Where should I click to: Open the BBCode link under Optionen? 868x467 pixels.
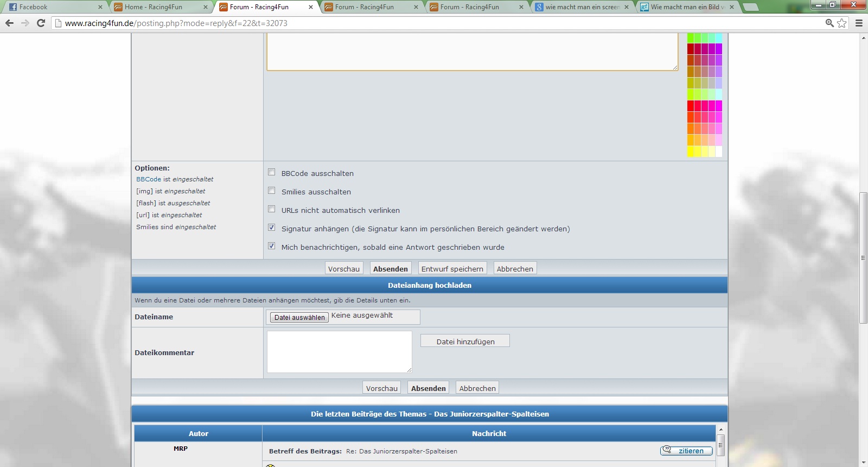pyautogui.click(x=149, y=179)
